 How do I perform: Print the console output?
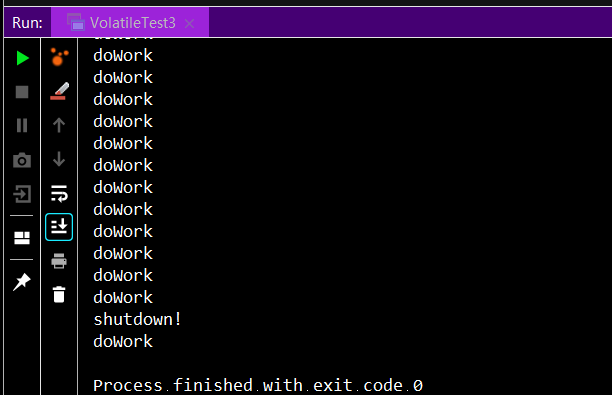pyautogui.click(x=59, y=261)
